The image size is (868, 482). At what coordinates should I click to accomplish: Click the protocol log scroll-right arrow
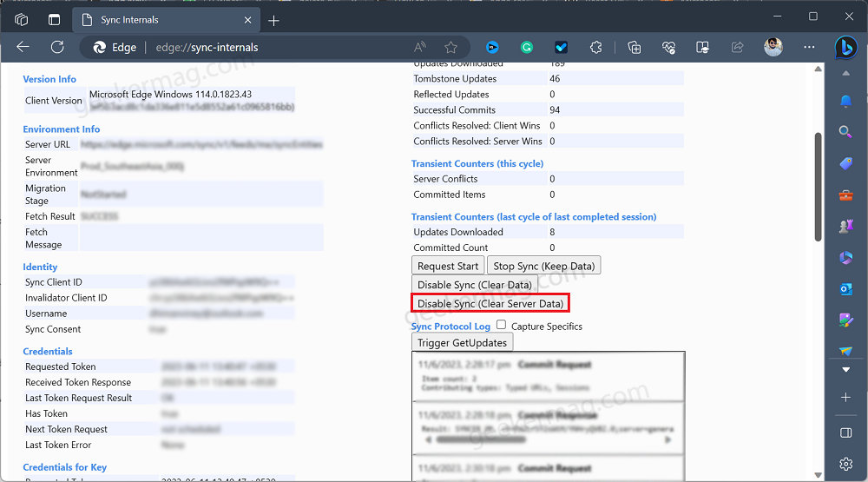point(667,439)
